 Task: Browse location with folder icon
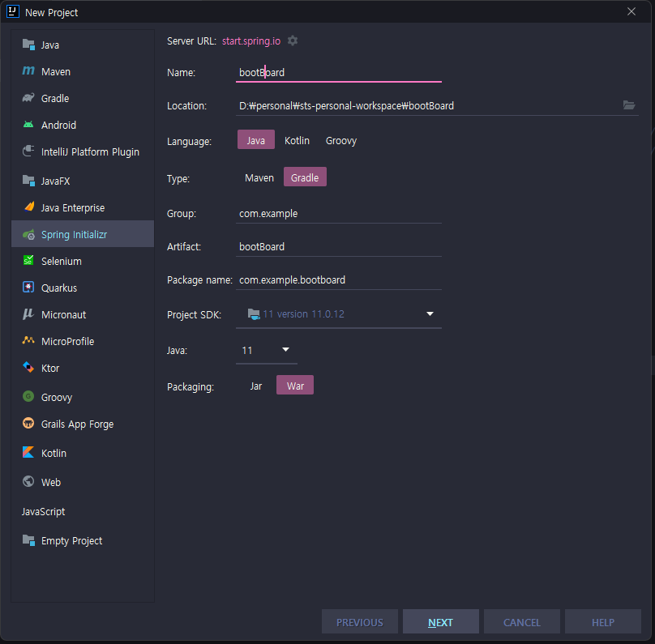point(629,105)
